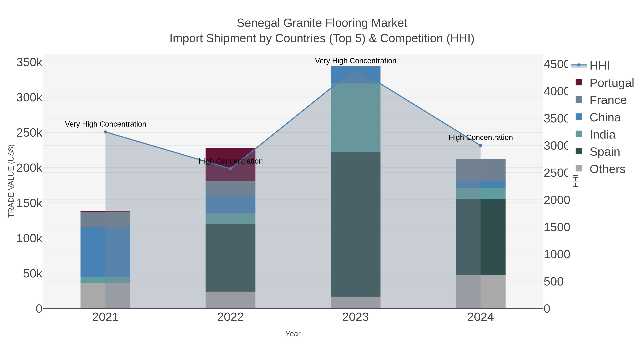644x362 pixels.
Task: Click the 2000 HHI axis tick label
Action: pyautogui.click(x=557, y=200)
